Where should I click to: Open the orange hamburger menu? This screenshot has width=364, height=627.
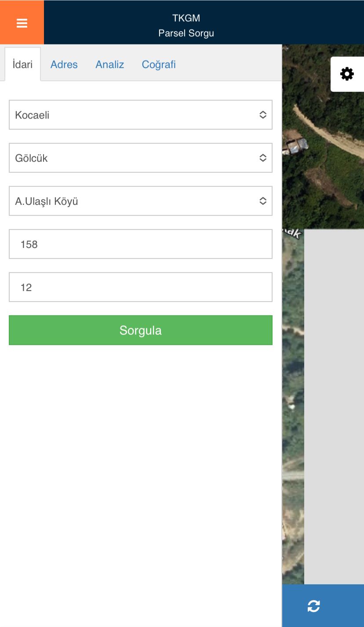(x=22, y=22)
